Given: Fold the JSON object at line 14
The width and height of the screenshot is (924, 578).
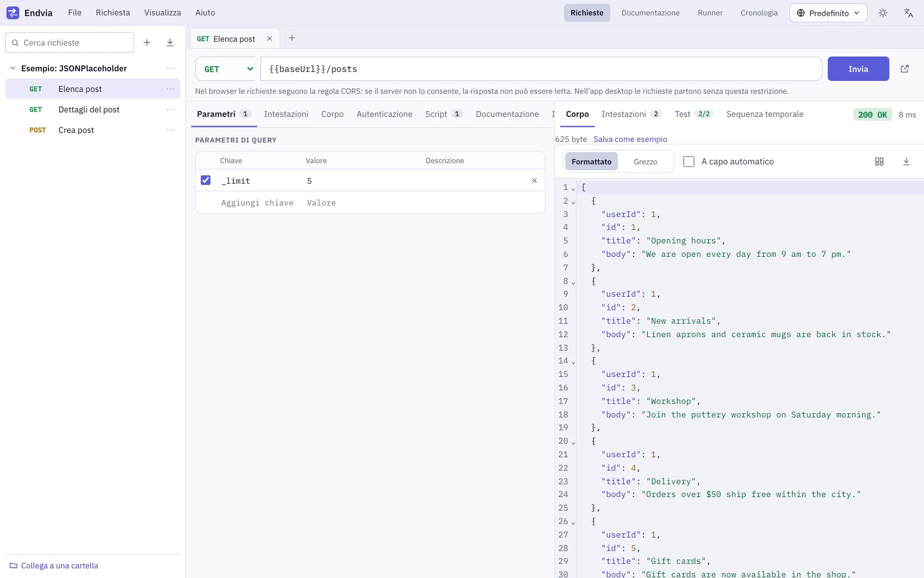Looking at the screenshot, I should (x=573, y=362).
